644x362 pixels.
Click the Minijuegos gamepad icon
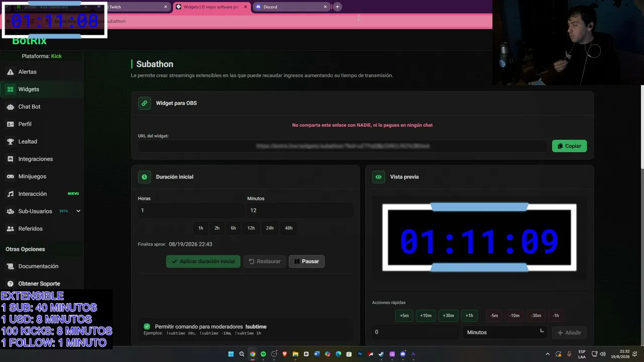coord(10,176)
